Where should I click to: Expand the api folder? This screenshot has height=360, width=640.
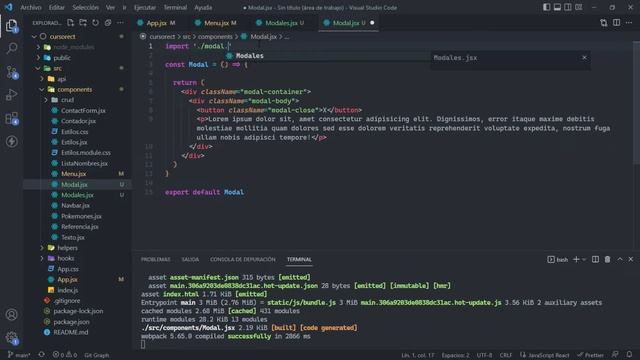pos(42,79)
